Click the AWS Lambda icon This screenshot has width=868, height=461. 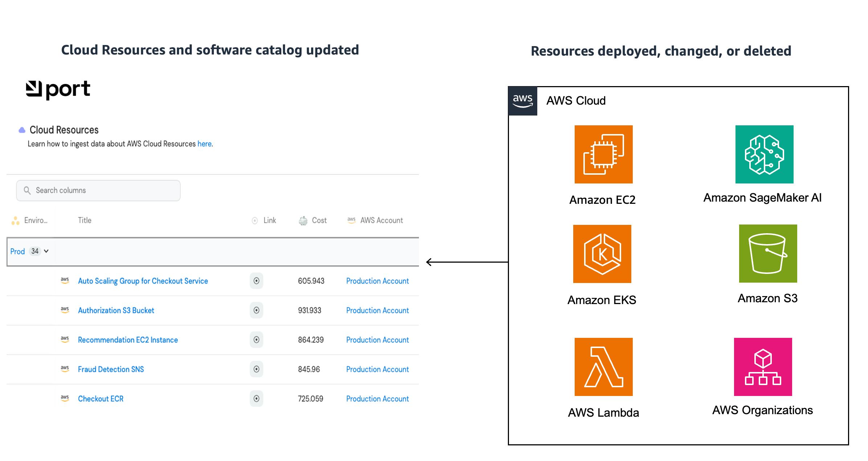603,367
